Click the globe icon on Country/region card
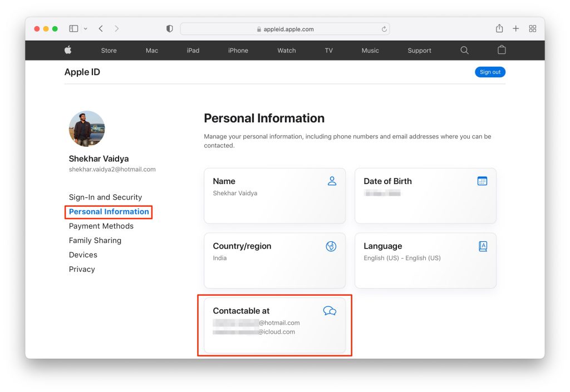Viewport: 570px width, 392px height. [331, 246]
